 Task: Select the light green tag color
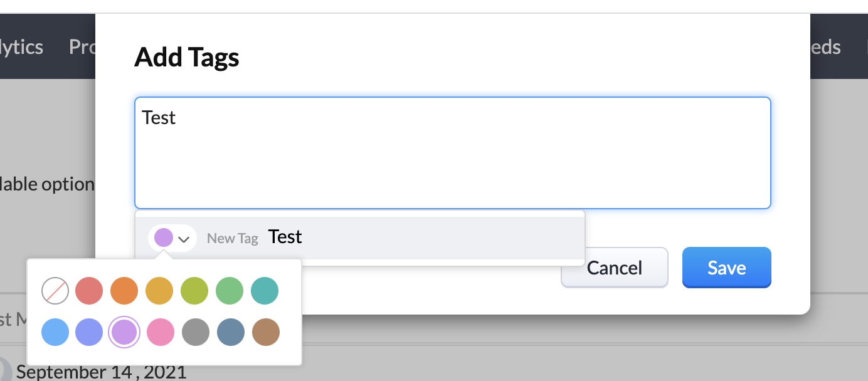tap(230, 291)
